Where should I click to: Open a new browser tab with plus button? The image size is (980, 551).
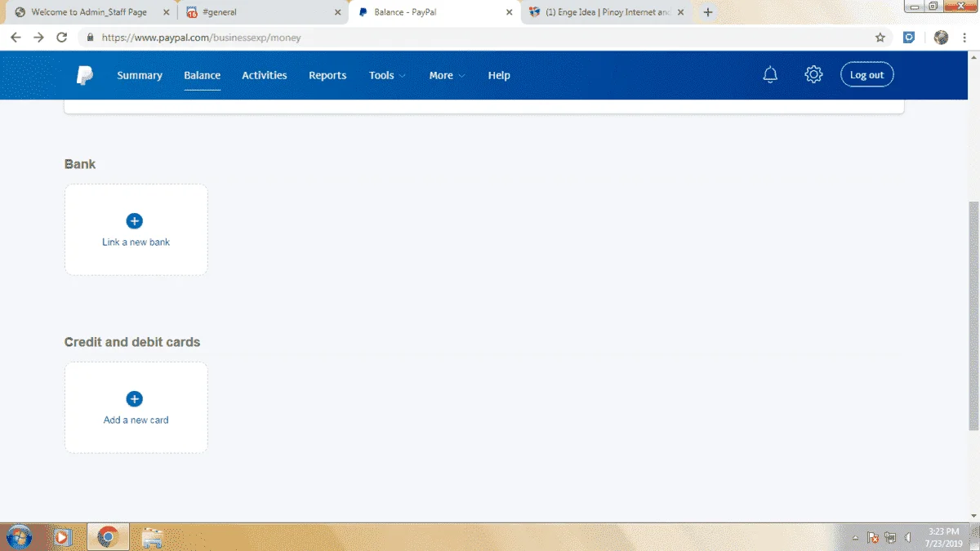[x=708, y=12]
